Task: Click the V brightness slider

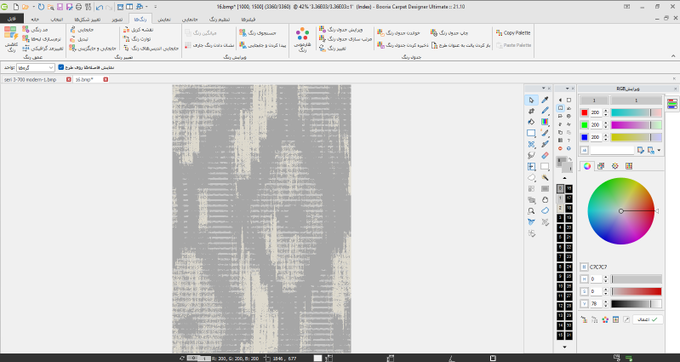Action: pyautogui.click(x=636, y=304)
